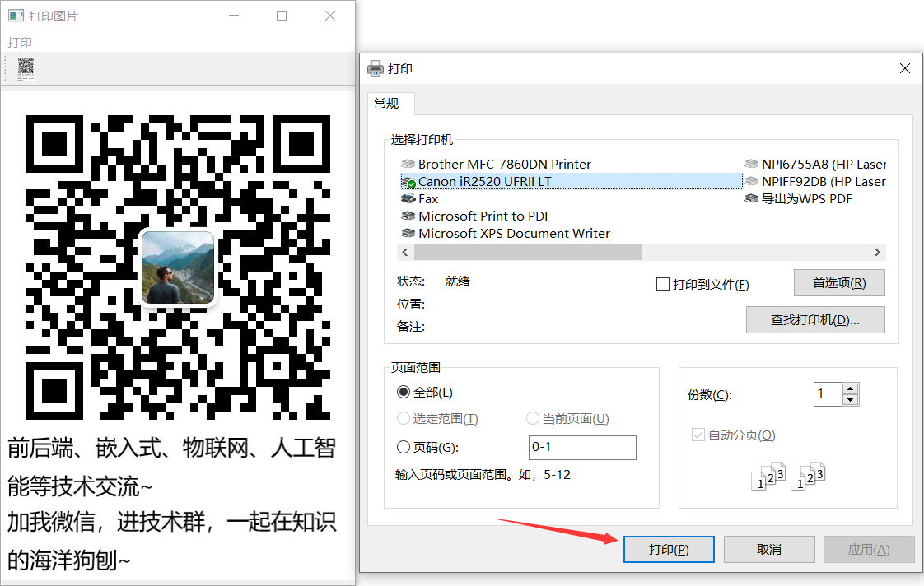Viewport: 924px width, 586px height.
Task: Click the printer list horizontal scrollbar thumb
Action: point(527,252)
